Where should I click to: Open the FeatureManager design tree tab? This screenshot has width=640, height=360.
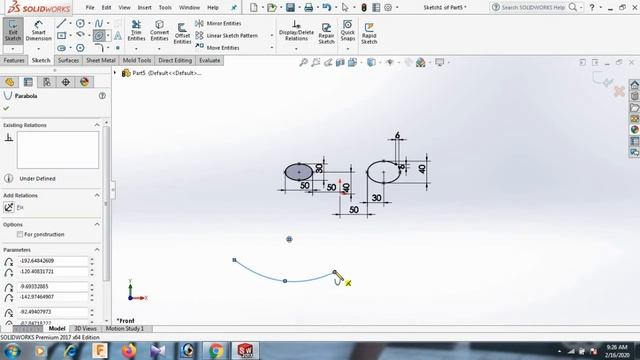tap(9, 82)
